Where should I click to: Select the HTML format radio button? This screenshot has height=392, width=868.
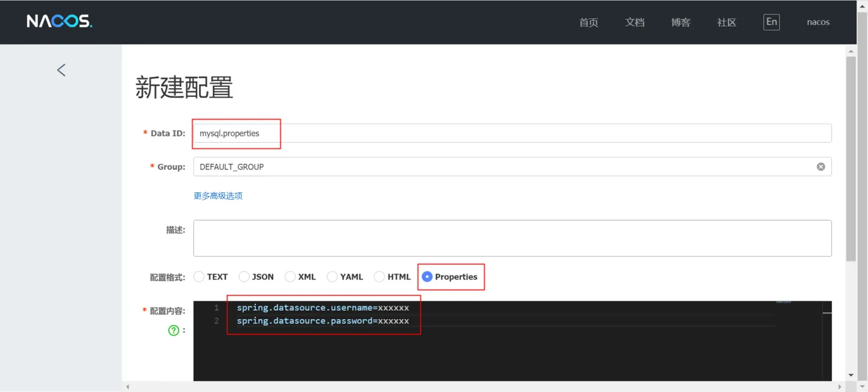(x=379, y=277)
